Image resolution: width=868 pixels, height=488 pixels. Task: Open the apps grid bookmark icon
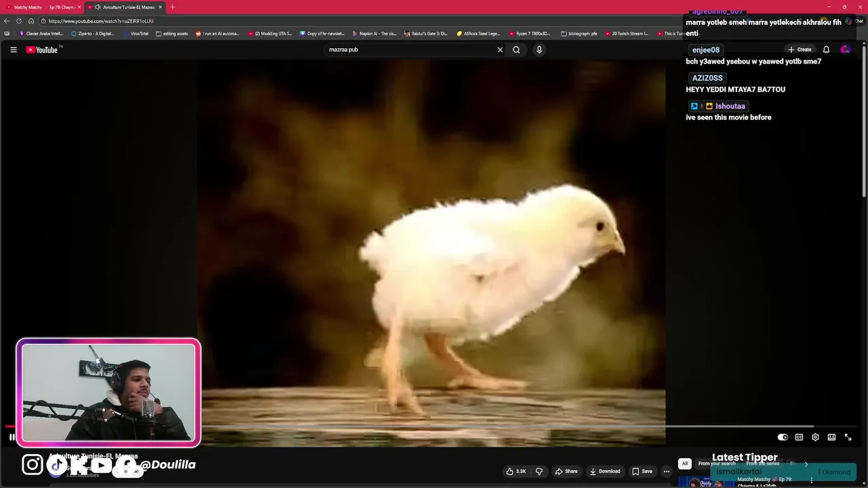click(x=7, y=33)
